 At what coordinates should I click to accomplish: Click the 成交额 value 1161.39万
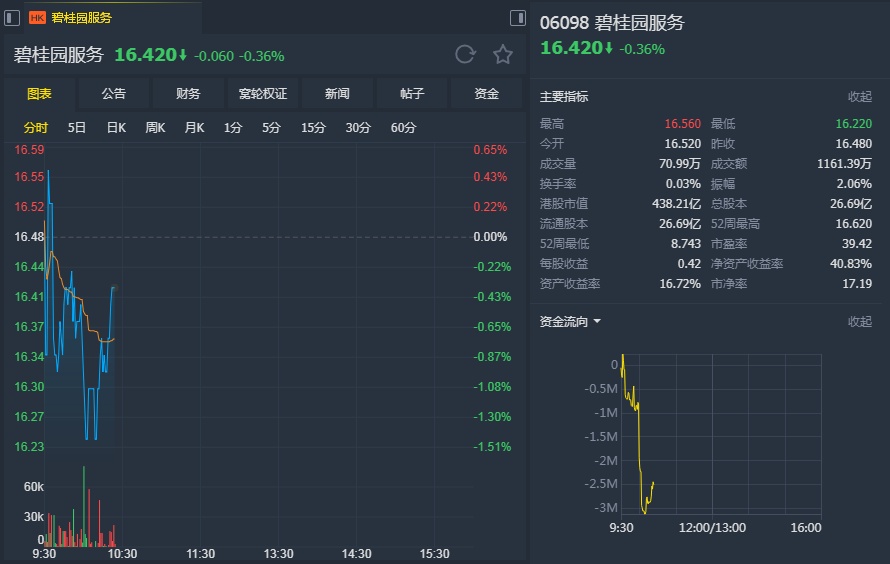[x=844, y=164]
